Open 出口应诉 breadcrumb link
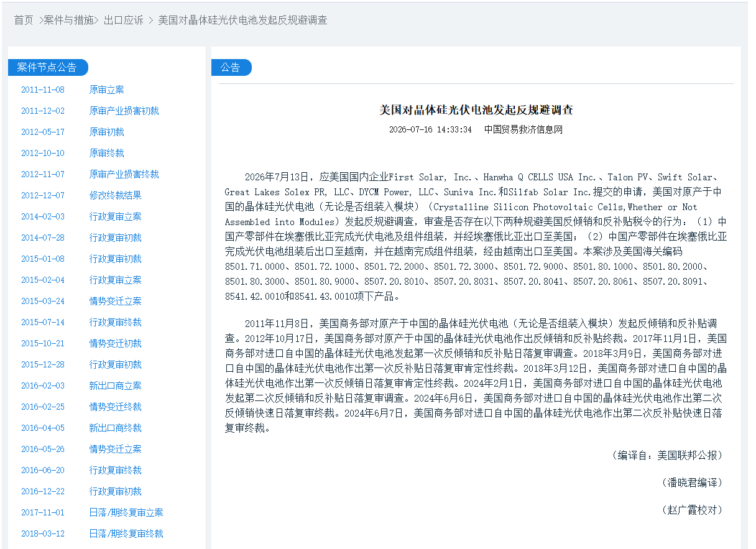 pyautogui.click(x=124, y=20)
